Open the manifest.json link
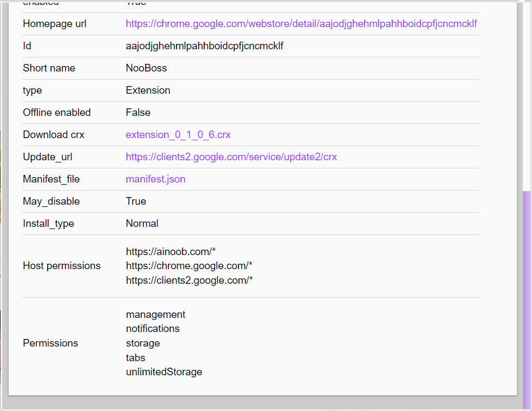Screen dimensions: 532x411 pos(155,179)
